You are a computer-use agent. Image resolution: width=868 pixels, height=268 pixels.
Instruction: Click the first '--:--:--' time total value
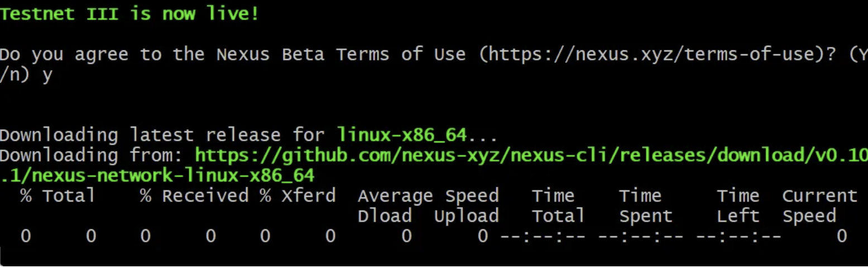[543, 237]
